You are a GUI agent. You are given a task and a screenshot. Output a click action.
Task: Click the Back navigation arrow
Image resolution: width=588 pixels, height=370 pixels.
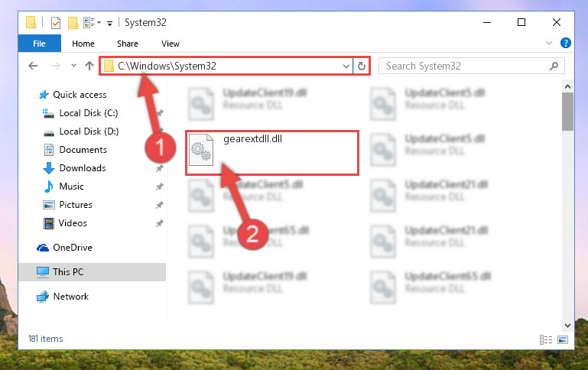(x=33, y=66)
